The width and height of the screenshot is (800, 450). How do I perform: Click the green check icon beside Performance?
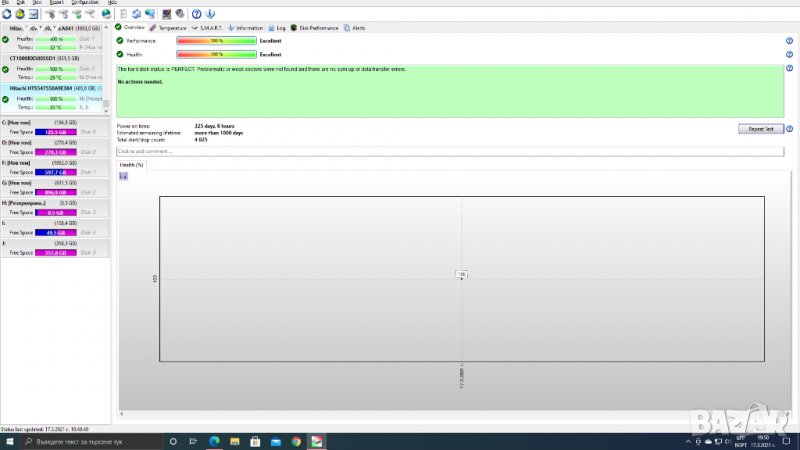tap(120, 41)
